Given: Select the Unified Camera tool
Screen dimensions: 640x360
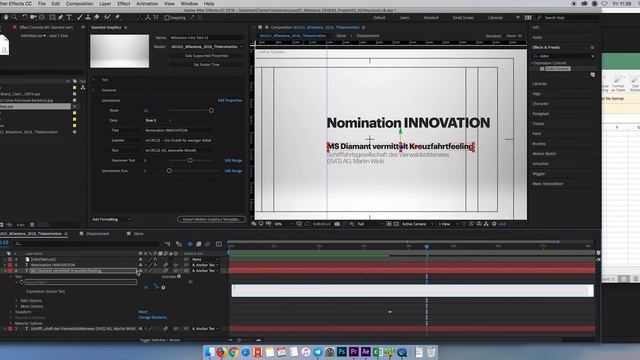Looking at the screenshot, I should click(x=33, y=18).
